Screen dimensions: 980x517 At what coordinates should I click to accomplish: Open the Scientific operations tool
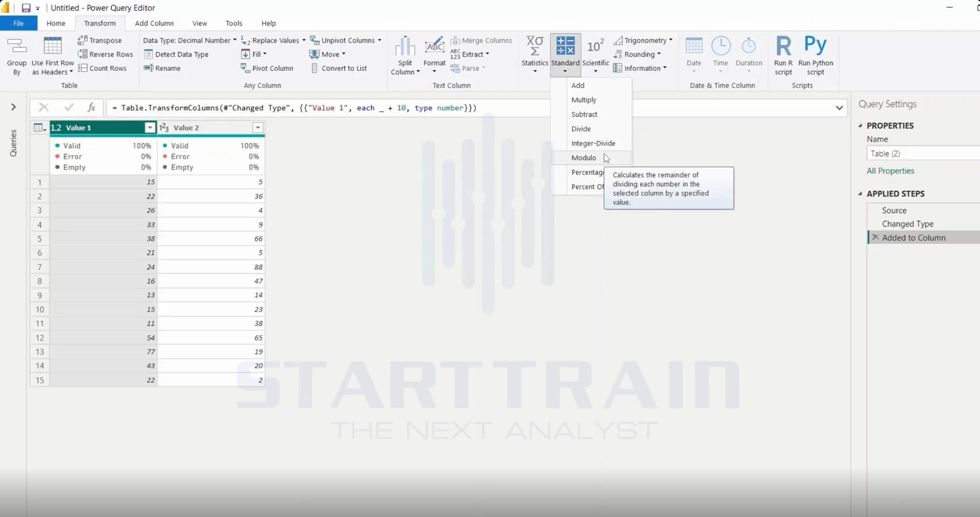point(595,55)
